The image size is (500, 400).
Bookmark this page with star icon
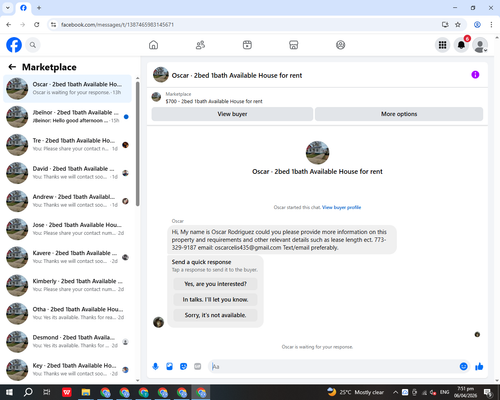click(458, 25)
